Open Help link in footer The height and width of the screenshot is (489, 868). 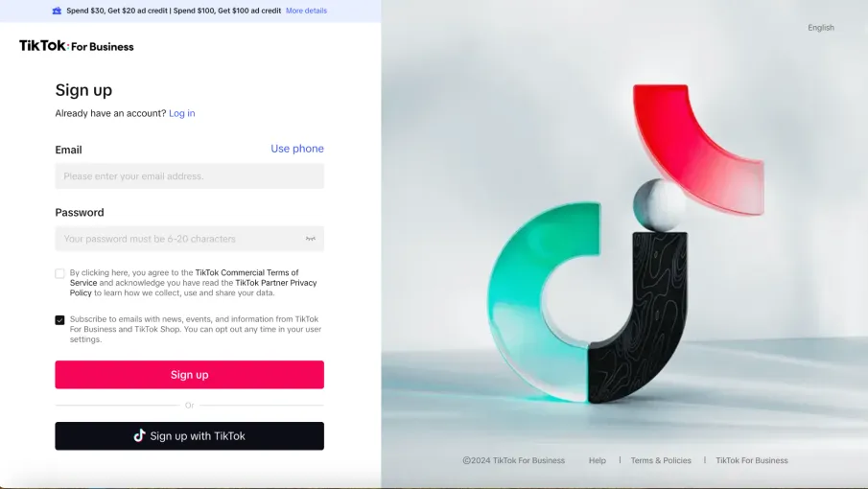[598, 460]
